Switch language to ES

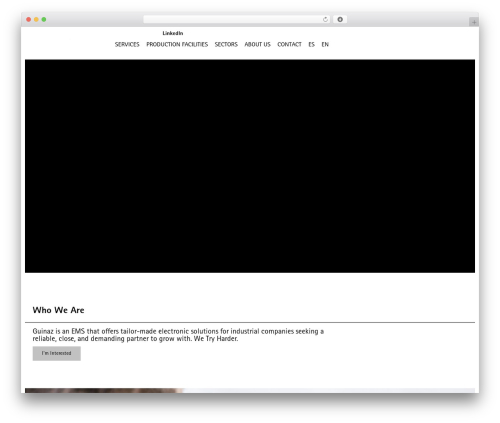tap(311, 44)
